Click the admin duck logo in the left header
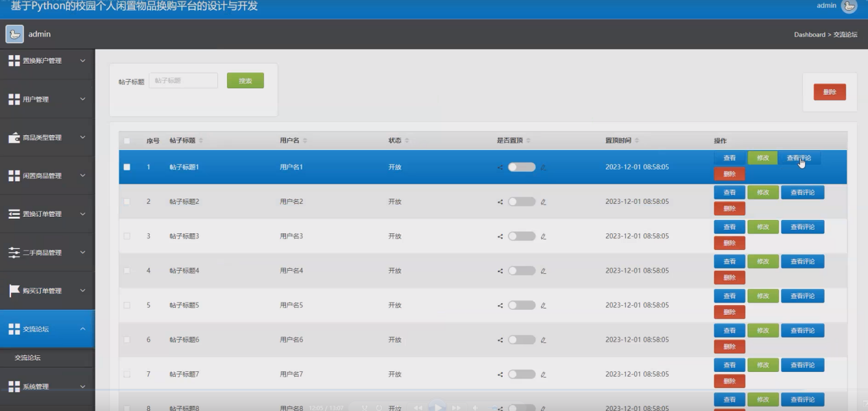Image resolution: width=868 pixels, height=411 pixels. (14, 34)
